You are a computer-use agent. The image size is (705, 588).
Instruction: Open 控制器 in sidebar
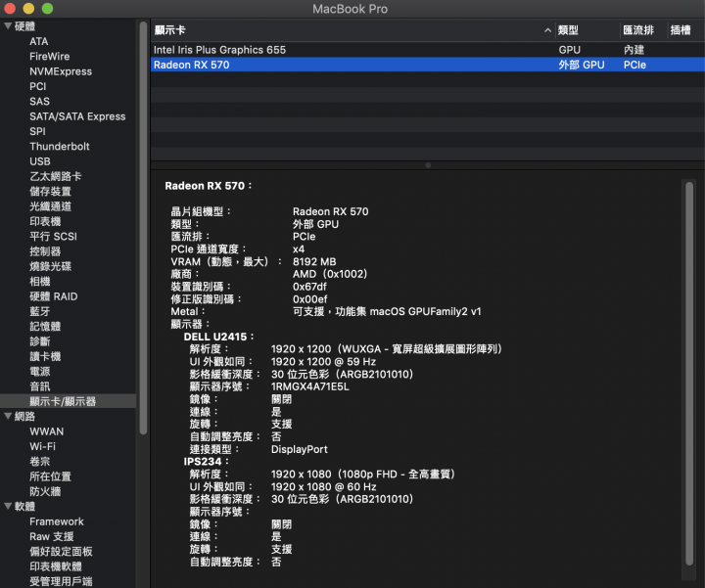[45, 251]
